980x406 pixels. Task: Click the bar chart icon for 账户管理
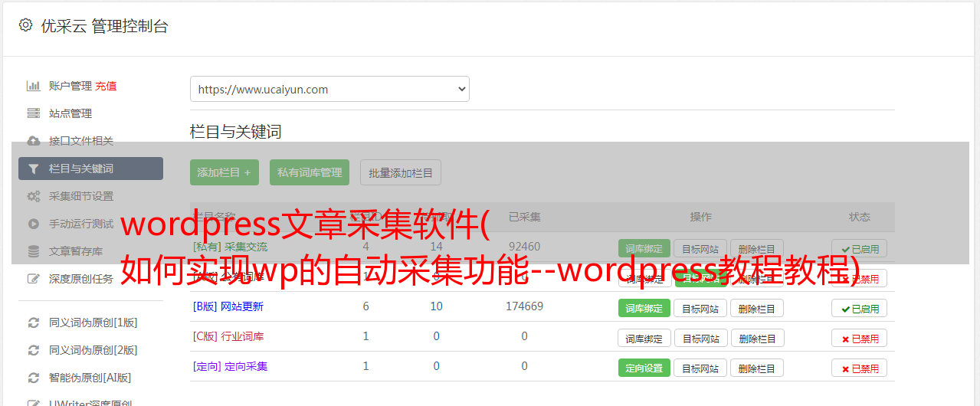click(33, 86)
